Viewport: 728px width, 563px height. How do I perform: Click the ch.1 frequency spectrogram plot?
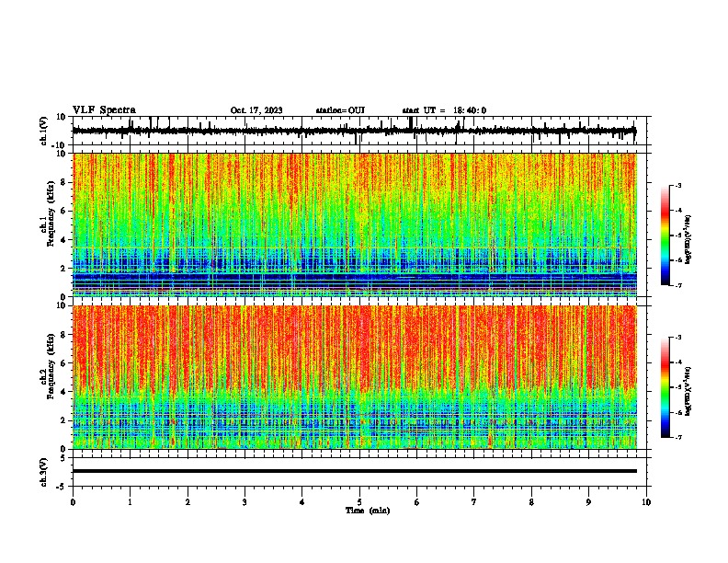[x=355, y=224]
